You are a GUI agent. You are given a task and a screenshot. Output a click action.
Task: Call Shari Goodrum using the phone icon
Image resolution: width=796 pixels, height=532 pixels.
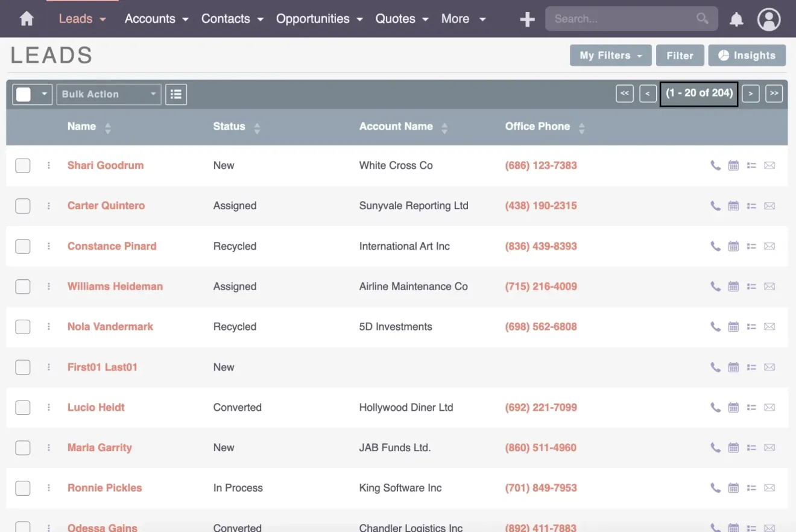[715, 165]
